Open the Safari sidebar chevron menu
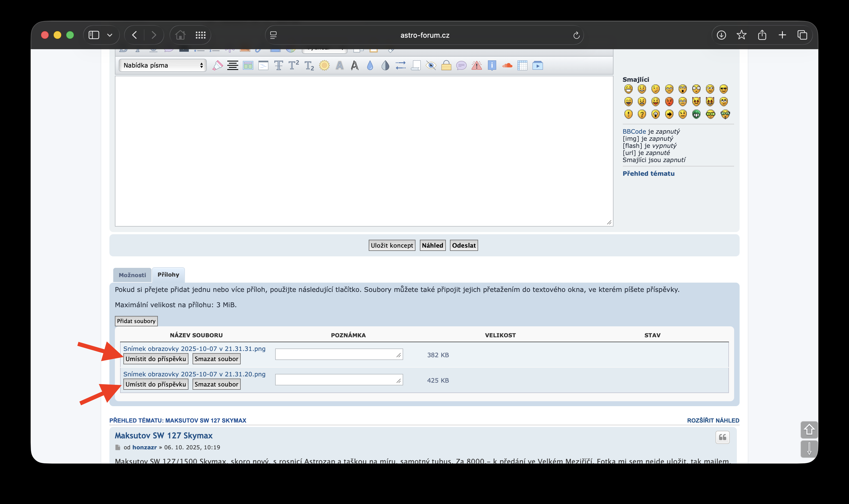 (110, 35)
